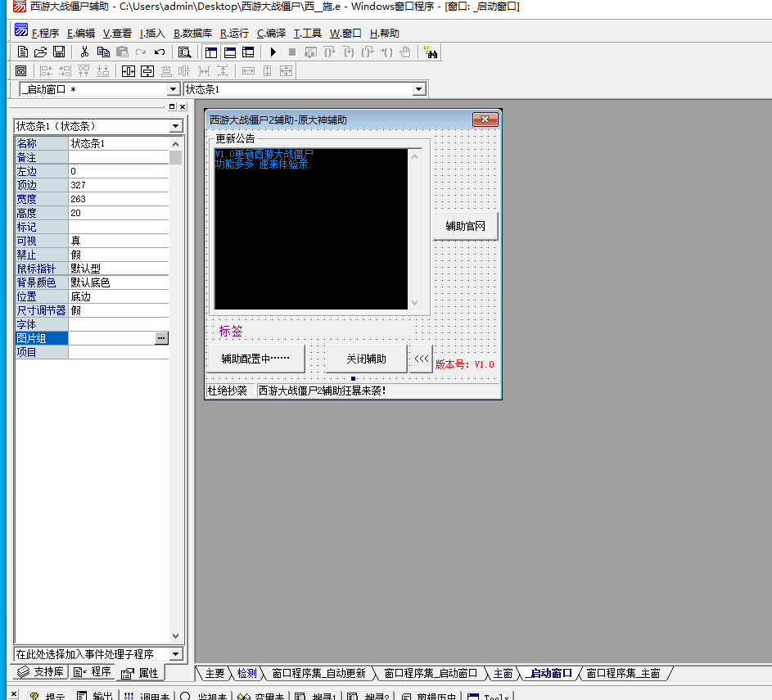The width and height of the screenshot is (772, 700).
Task: Open a file using the folder icon
Action: (x=40, y=52)
